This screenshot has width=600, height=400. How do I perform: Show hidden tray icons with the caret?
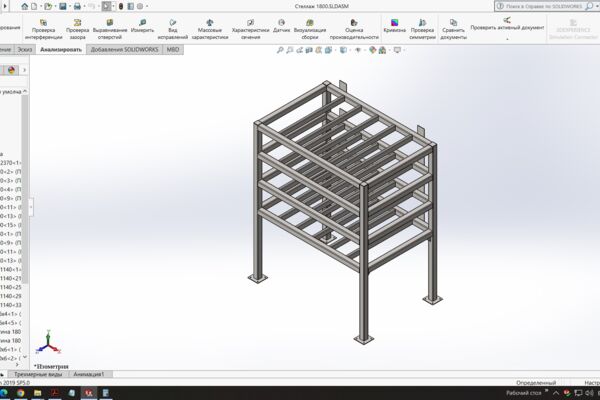click(556, 393)
